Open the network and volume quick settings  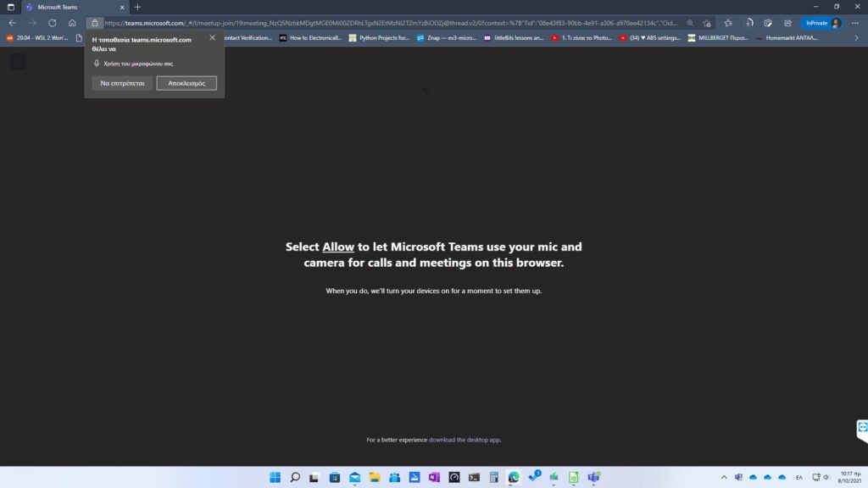click(821, 477)
